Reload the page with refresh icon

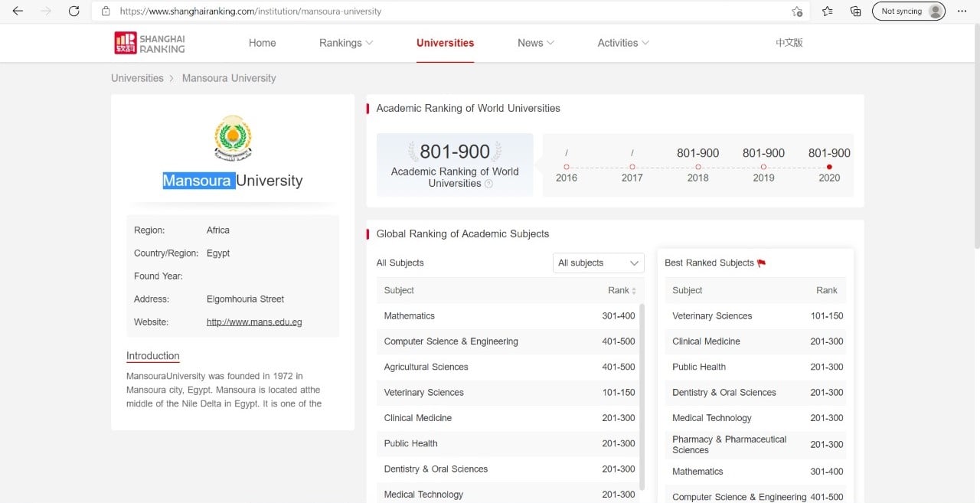click(x=73, y=11)
